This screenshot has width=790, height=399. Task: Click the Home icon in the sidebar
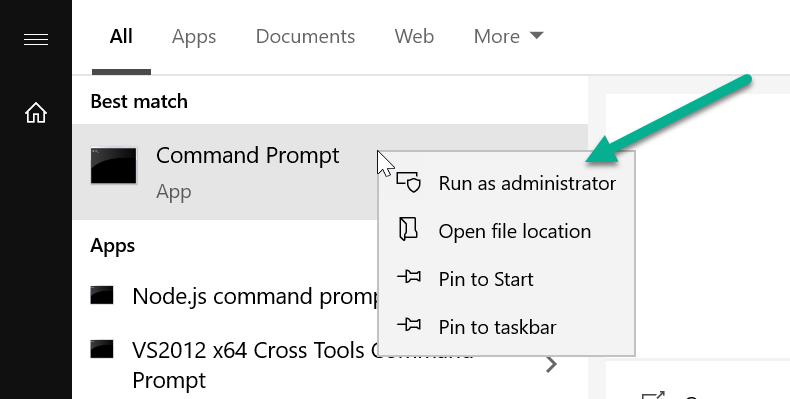(x=36, y=113)
